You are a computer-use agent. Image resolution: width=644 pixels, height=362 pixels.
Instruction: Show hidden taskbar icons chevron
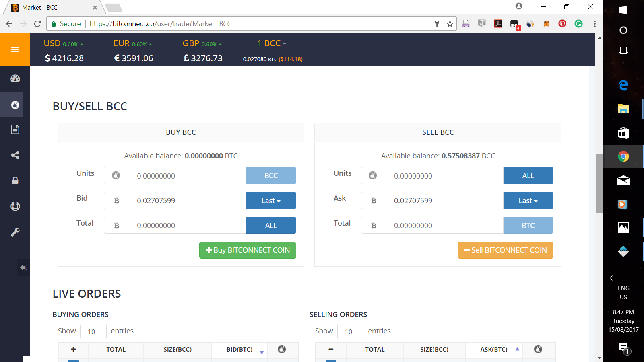pyautogui.click(x=612, y=278)
